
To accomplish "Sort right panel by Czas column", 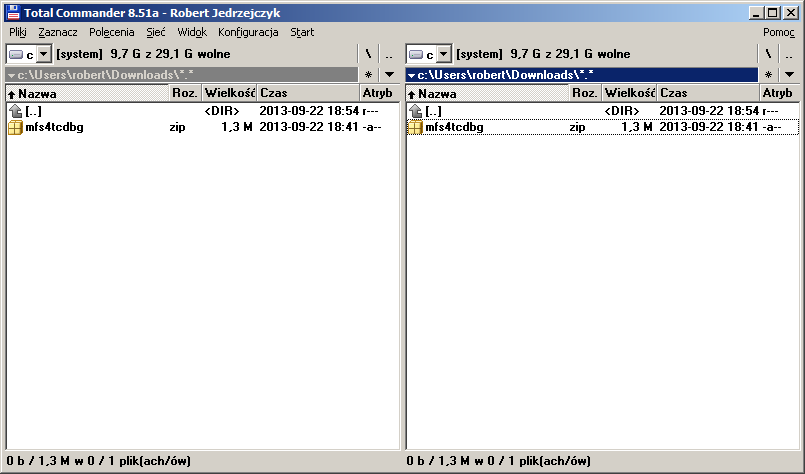I will tap(708, 93).
